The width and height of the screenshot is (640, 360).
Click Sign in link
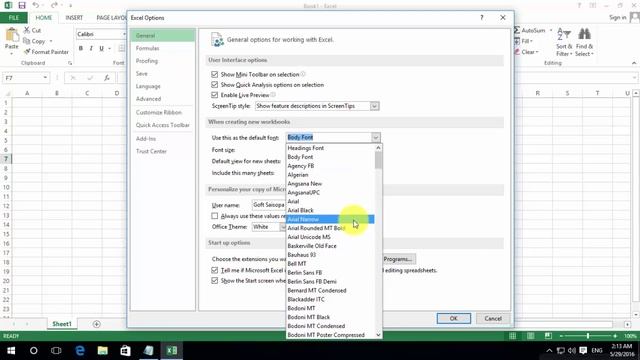(618, 18)
